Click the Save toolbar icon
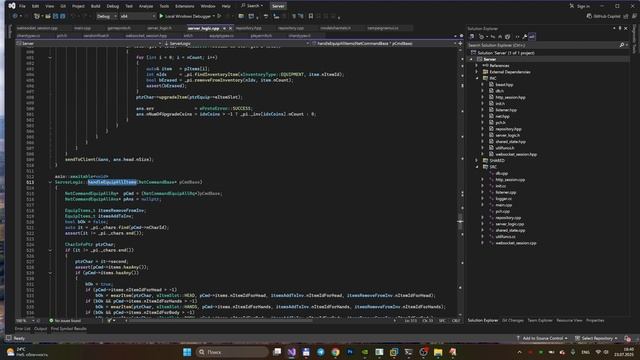The width and height of the screenshot is (640, 360). click(56, 16)
